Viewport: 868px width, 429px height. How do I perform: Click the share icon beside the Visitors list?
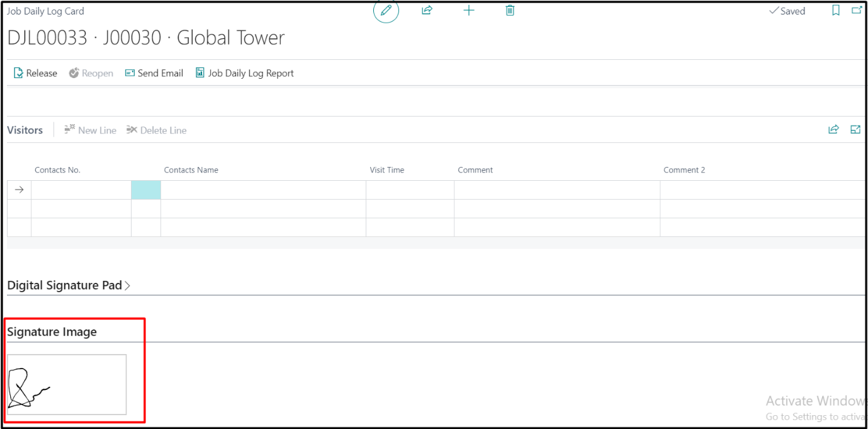pos(833,129)
